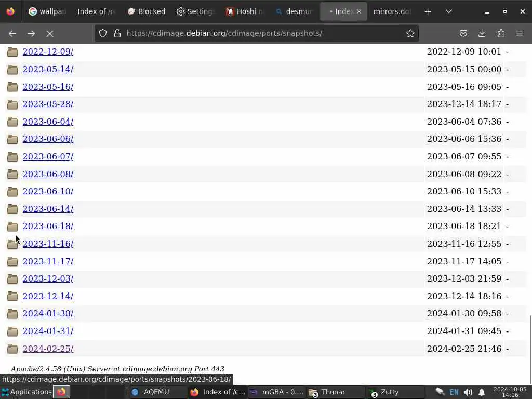Switch to the Blocked tab
The height and width of the screenshot is (399, 532).
[146, 11]
